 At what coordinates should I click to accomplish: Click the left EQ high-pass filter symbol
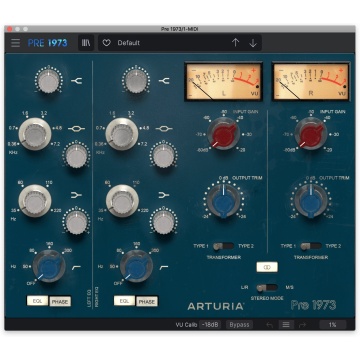pyautogui.click(x=77, y=267)
